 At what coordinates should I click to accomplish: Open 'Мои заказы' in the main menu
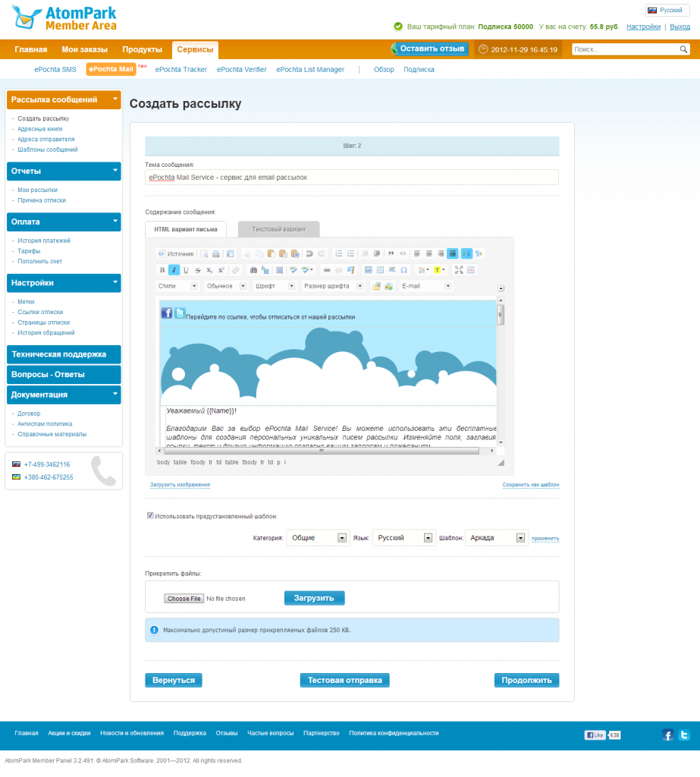[84, 50]
